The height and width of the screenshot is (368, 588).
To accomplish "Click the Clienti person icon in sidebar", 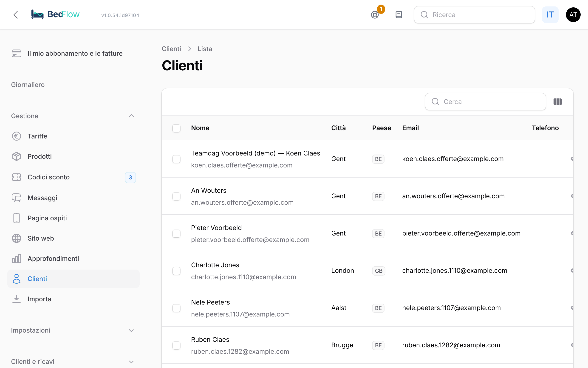I will click(x=17, y=279).
